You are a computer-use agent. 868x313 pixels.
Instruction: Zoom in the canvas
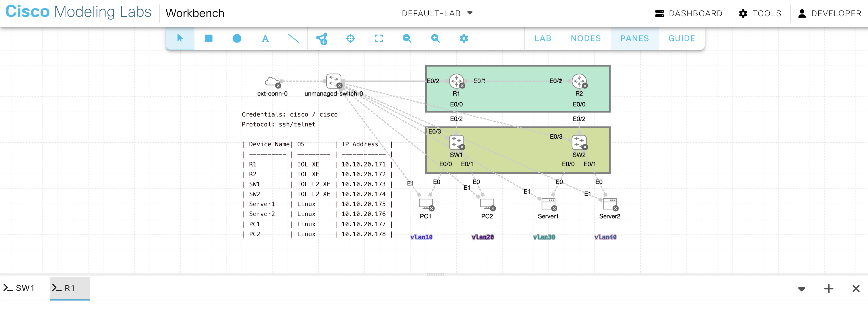435,38
